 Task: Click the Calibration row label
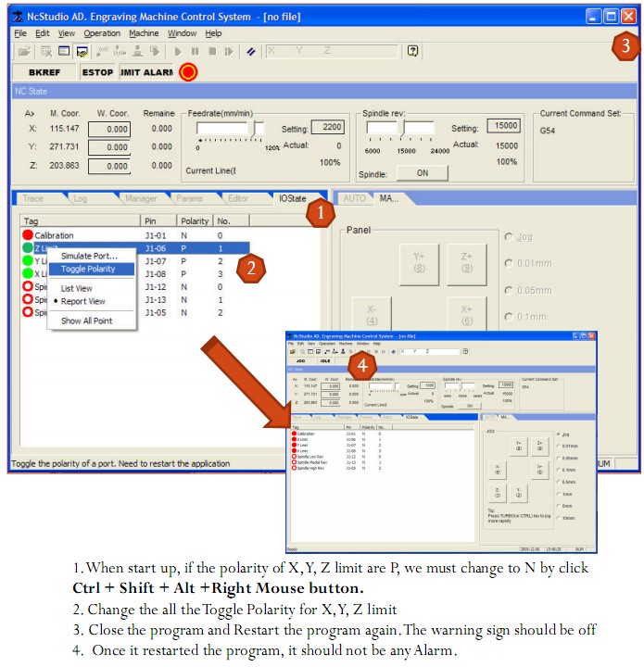pyautogui.click(x=54, y=235)
